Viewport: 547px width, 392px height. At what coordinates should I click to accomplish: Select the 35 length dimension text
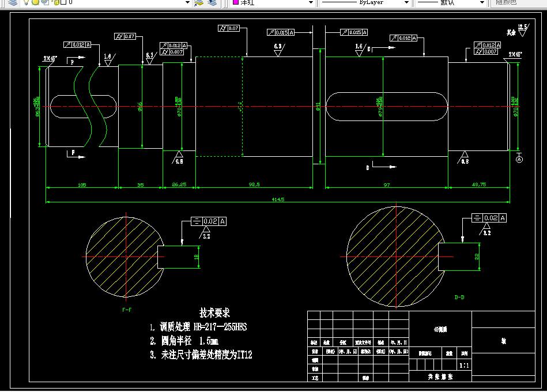tap(141, 185)
